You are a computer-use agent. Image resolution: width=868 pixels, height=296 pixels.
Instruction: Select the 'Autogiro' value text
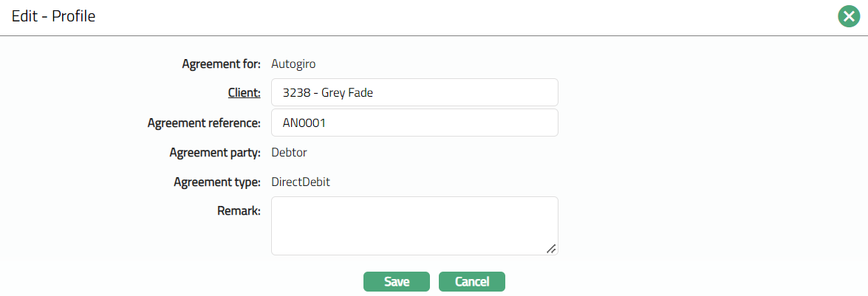[293, 64]
